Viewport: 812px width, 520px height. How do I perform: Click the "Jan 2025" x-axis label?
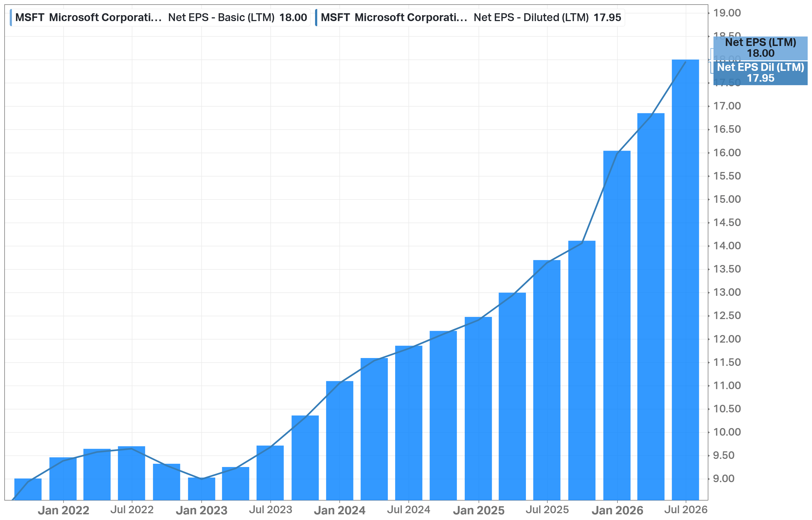(479, 510)
